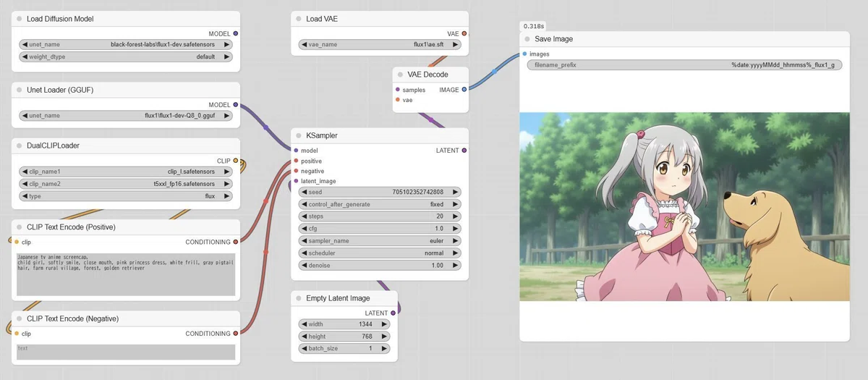Click the seed value 705102352742808

418,192
